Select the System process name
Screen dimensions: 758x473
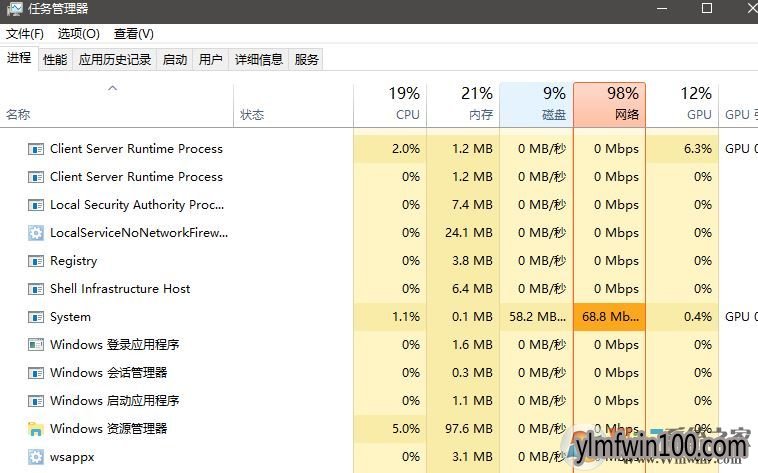[70, 317]
